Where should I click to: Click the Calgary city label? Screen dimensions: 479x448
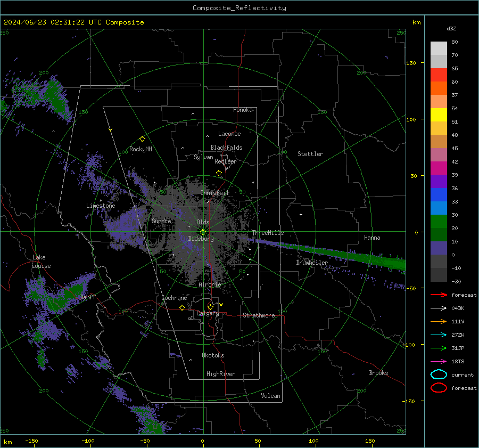pos(208,313)
